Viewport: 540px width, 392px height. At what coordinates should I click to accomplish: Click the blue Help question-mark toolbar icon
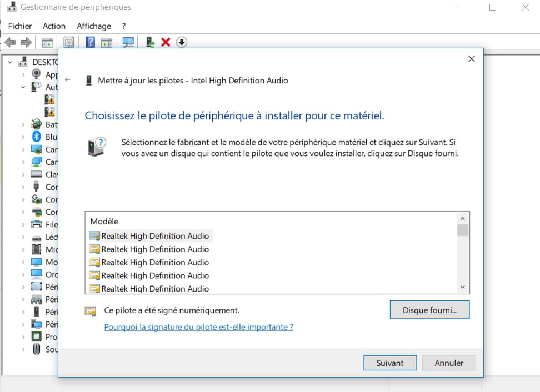pyautogui.click(x=90, y=42)
